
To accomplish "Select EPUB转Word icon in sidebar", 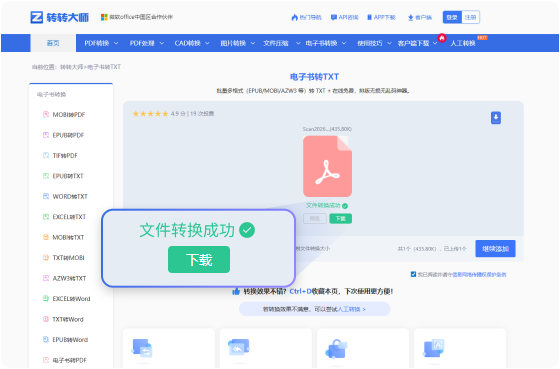I will [x=46, y=339].
